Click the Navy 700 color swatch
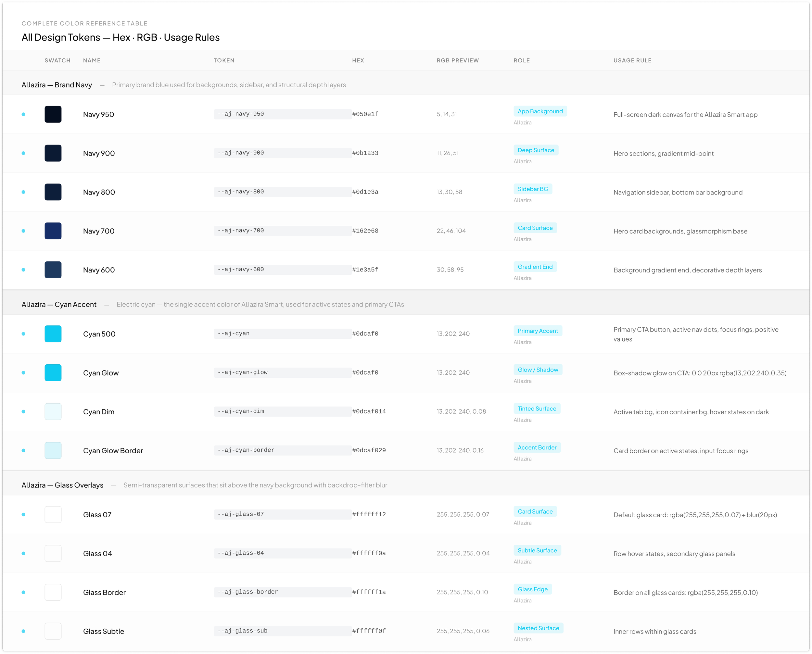This screenshot has height=654, width=812. point(53,231)
